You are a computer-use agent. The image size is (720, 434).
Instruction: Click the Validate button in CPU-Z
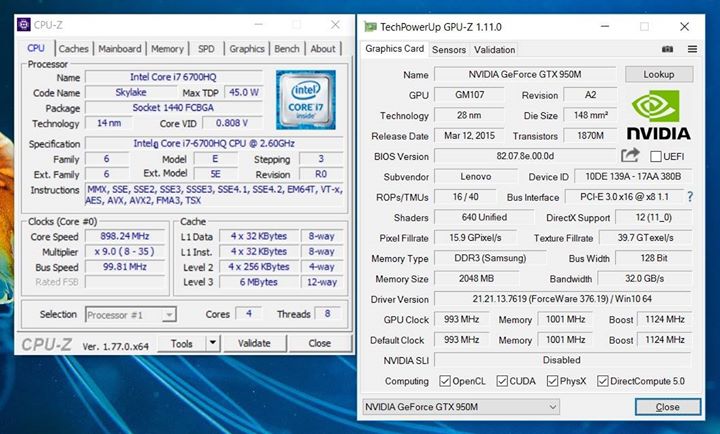(x=254, y=343)
